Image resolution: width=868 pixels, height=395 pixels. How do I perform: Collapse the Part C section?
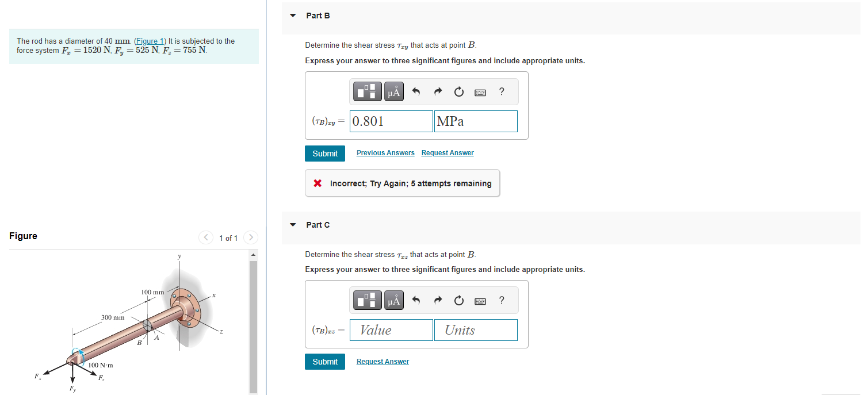293,225
